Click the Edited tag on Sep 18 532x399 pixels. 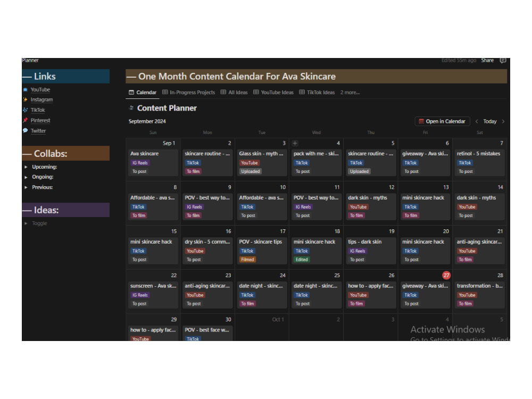pos(302,260)
